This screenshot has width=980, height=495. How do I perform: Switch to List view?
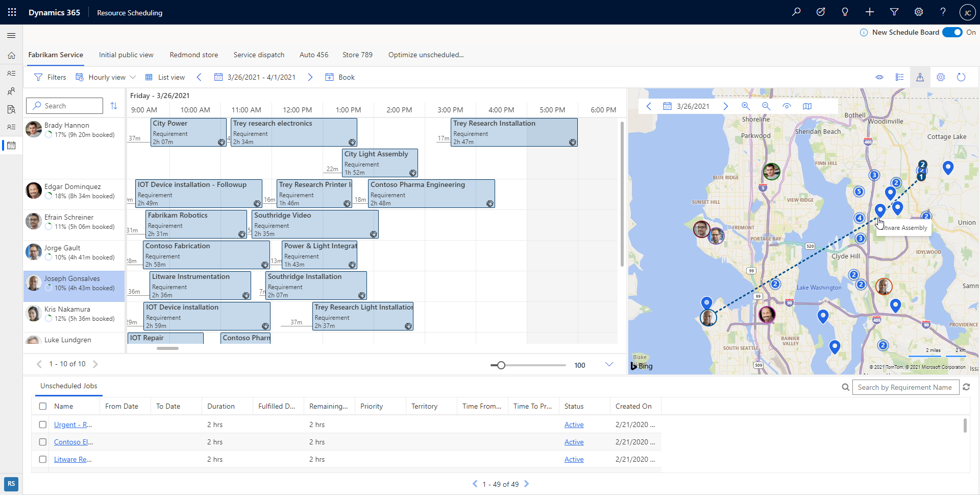(x=165, y=77)
